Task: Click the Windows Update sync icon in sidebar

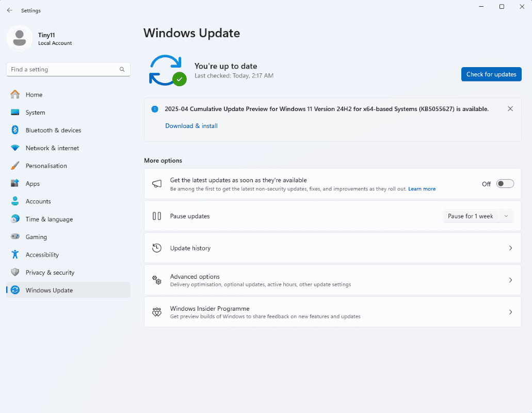Action: (15, 290)
